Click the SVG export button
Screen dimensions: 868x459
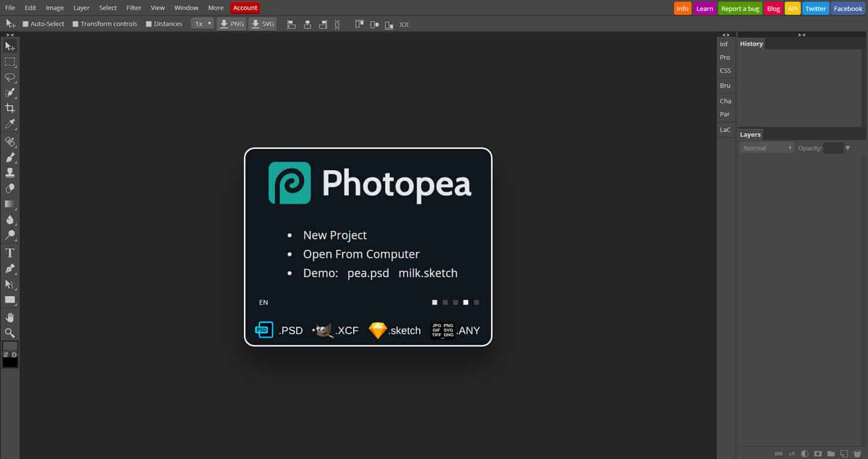coord(262,24)
